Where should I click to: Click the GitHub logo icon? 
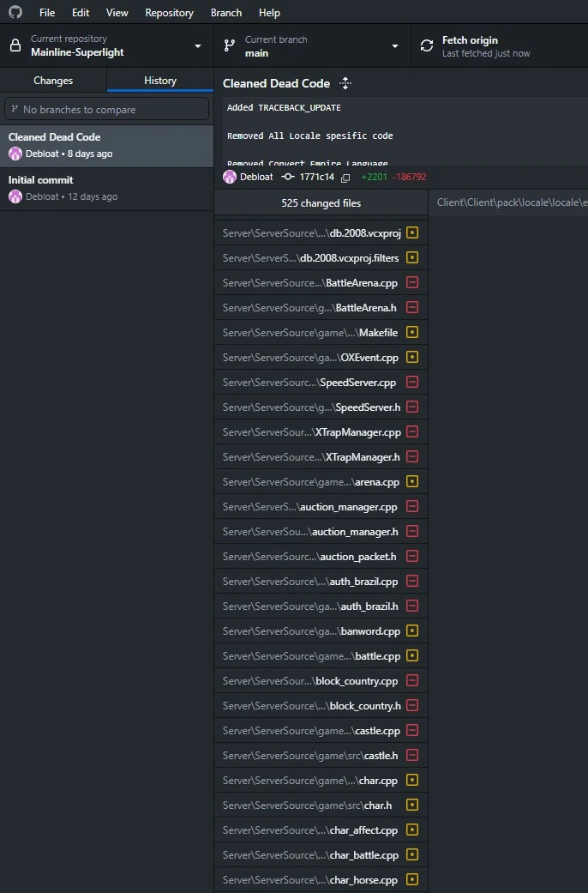coord(15,13)
